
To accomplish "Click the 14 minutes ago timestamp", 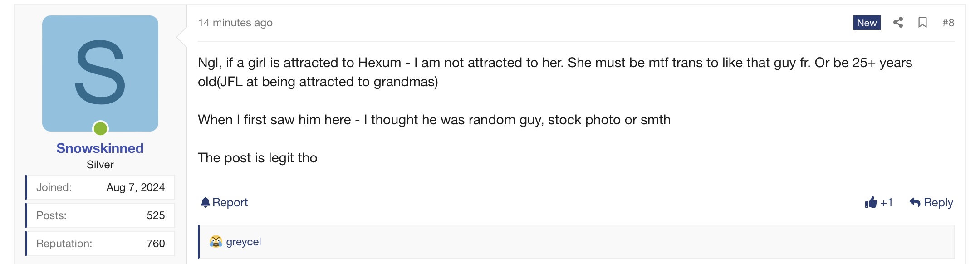I will click(235, 23).
